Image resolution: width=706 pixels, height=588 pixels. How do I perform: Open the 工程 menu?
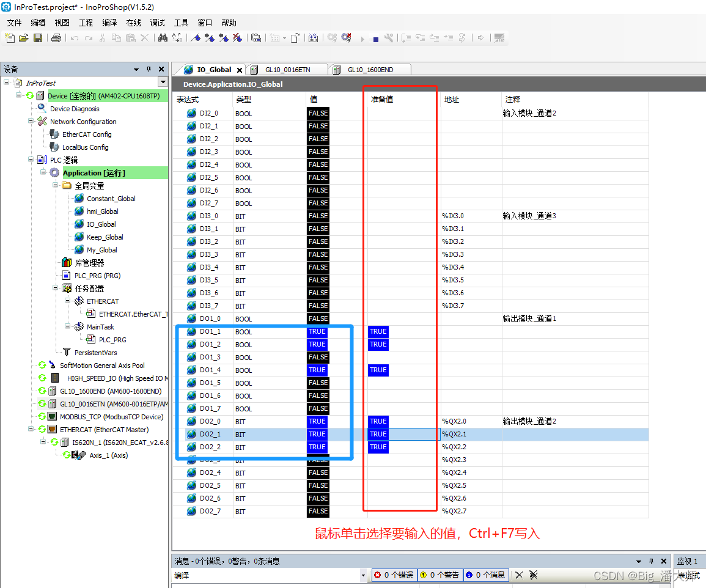(x=86, y=23)
